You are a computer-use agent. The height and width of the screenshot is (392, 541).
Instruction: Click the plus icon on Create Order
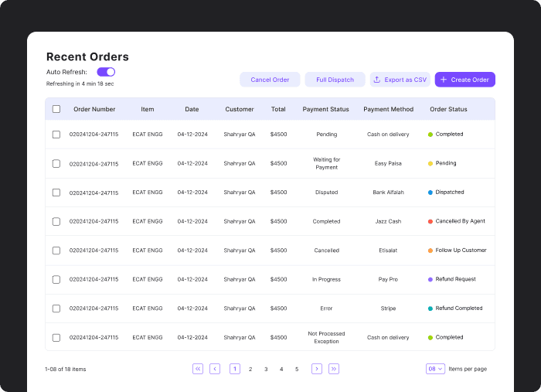pos(444,80)
